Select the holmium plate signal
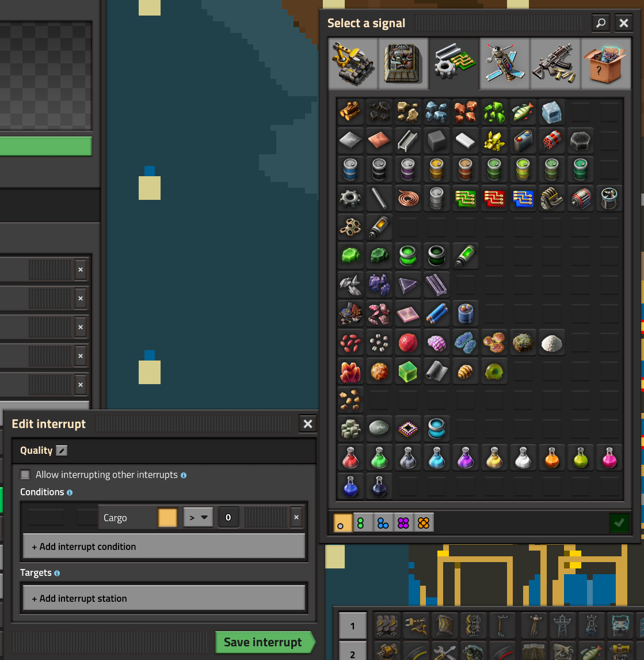The image size is (644, 660). click(x=407, y=313)
